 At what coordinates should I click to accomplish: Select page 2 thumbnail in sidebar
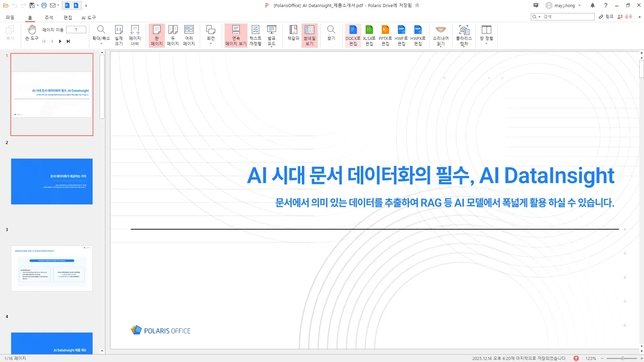tap(52, 181)
